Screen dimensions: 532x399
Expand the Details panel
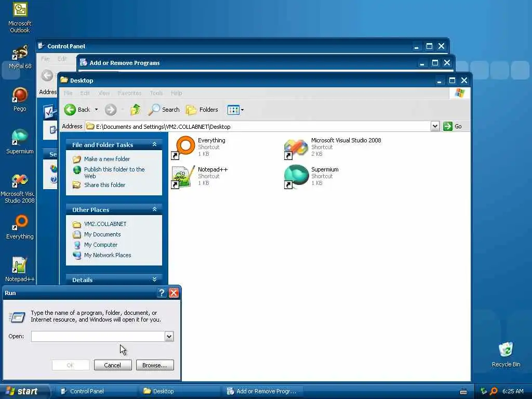coord(154,280)
